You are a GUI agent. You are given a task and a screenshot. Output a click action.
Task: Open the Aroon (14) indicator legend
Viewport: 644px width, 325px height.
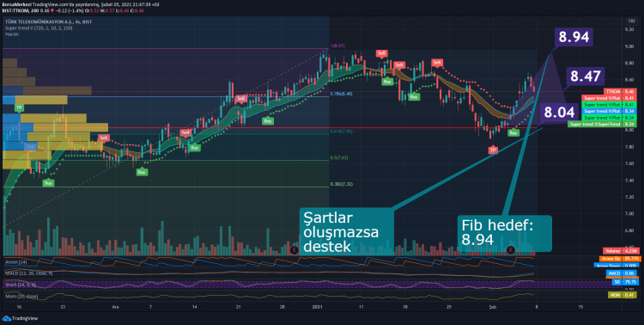point(15,261)
